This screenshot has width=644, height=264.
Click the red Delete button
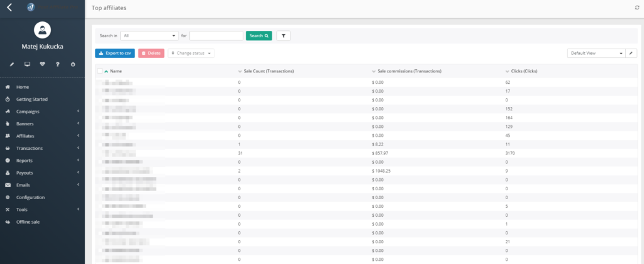(x=151, y=54)
